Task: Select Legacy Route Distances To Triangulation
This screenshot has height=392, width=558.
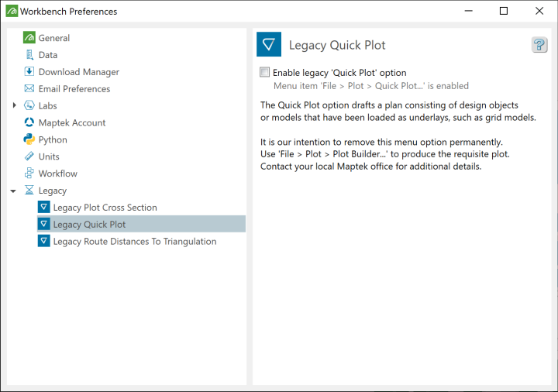Action: [x=134, y=242]
